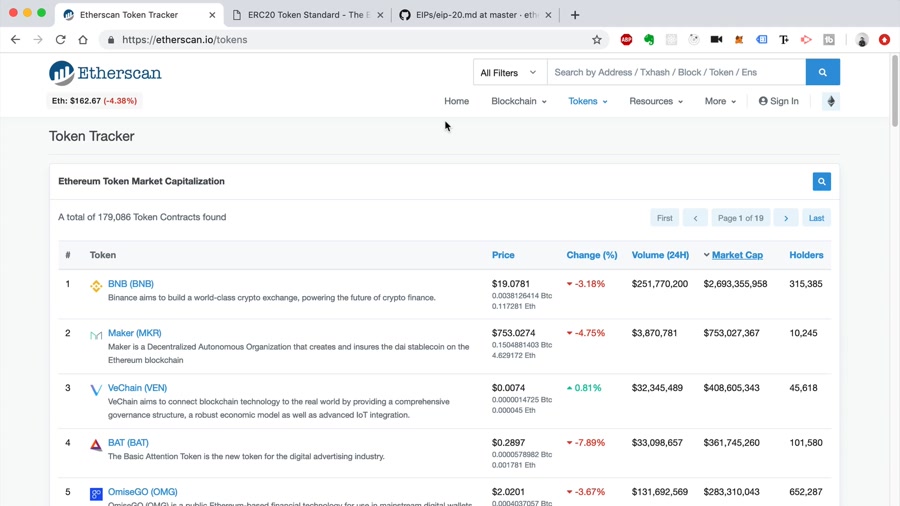Sort by the Market Cap column header
The height and width of the screenshot is (506, 900).
click(737, 255)
